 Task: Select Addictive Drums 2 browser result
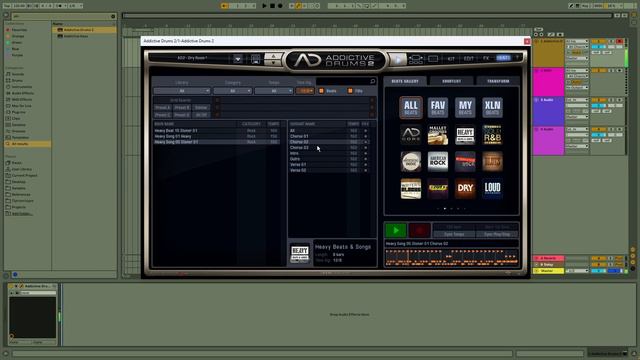84,30
